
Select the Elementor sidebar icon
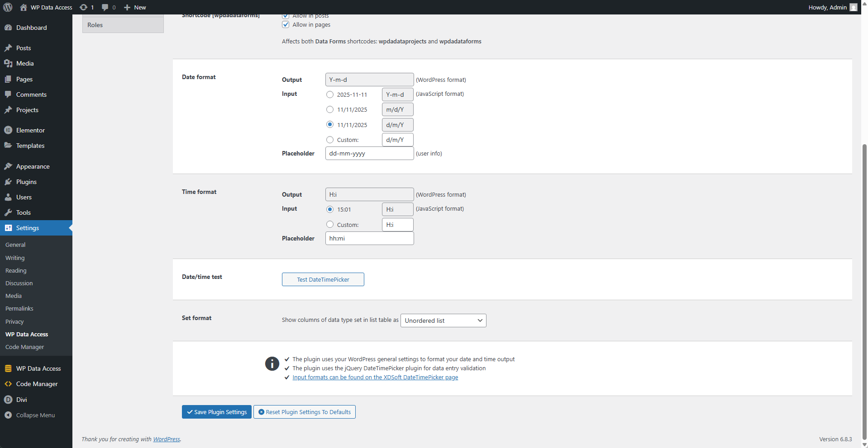click(x=8, y=130)
